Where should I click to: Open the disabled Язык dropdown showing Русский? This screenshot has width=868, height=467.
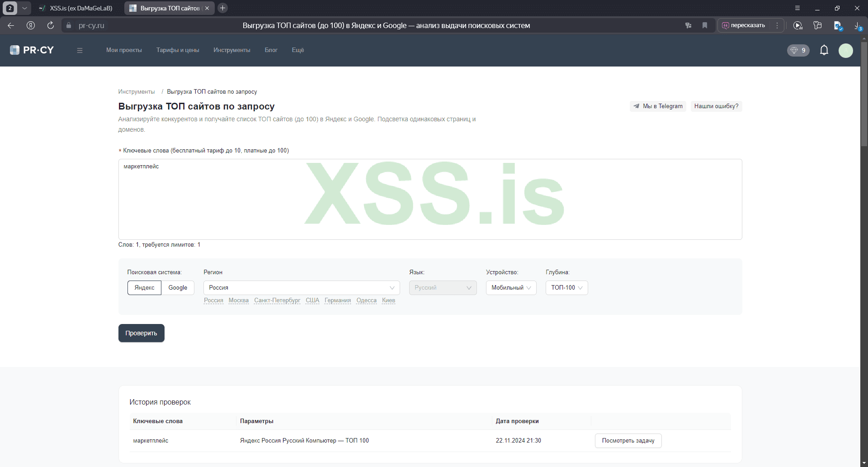pyautogui.click(x=443, y=288)
